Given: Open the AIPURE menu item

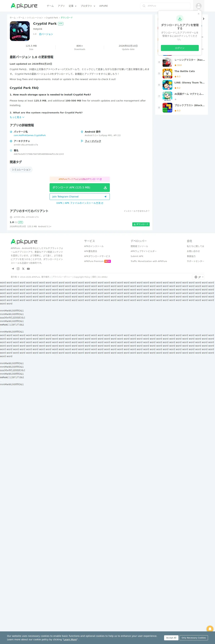Looking at the screenshot, I should [103, 6].
